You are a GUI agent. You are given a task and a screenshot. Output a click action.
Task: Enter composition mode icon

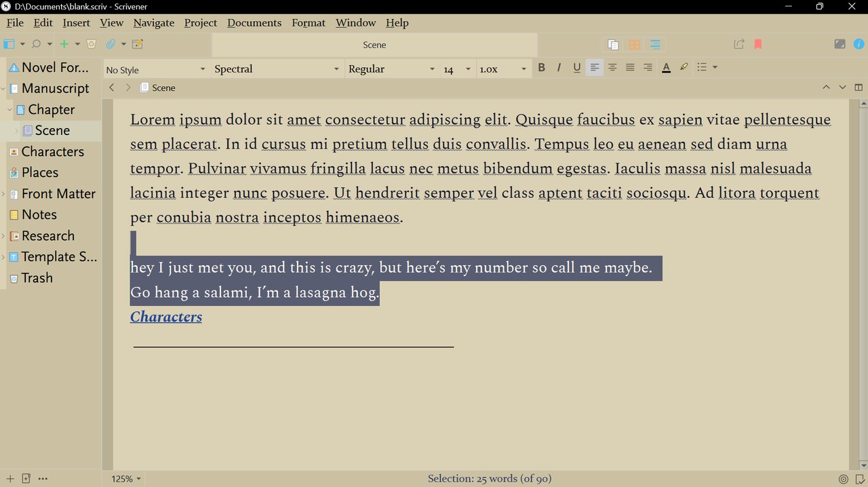click(x=840, y=44)
